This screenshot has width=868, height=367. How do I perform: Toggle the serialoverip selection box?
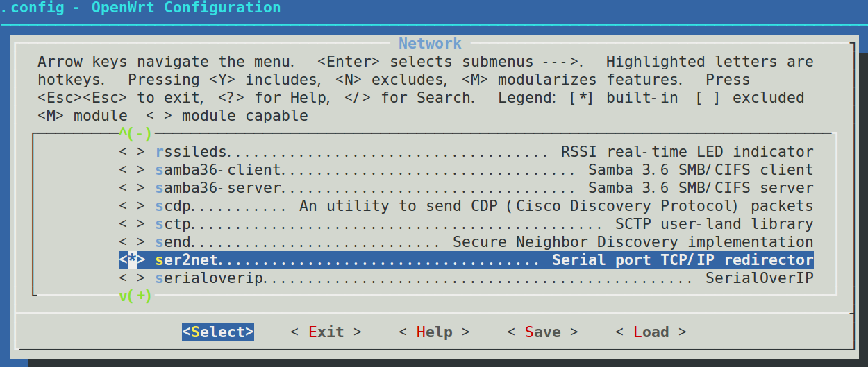coord(132,278)
